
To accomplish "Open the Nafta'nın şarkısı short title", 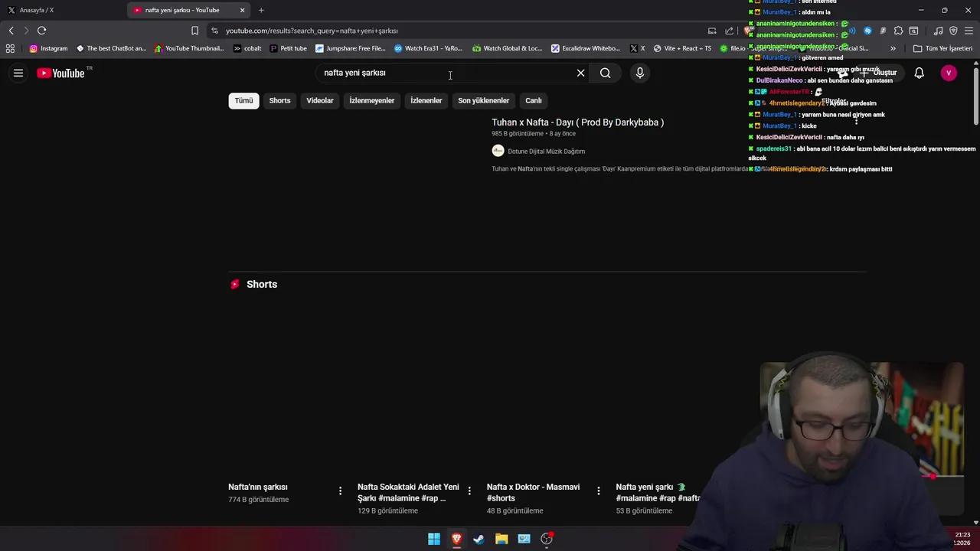I will coord(258,487).
